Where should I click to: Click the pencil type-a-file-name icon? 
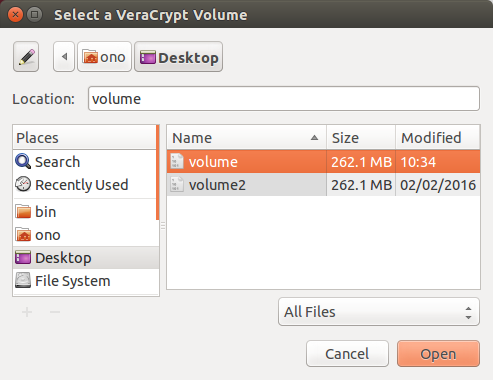pos(26,57)
